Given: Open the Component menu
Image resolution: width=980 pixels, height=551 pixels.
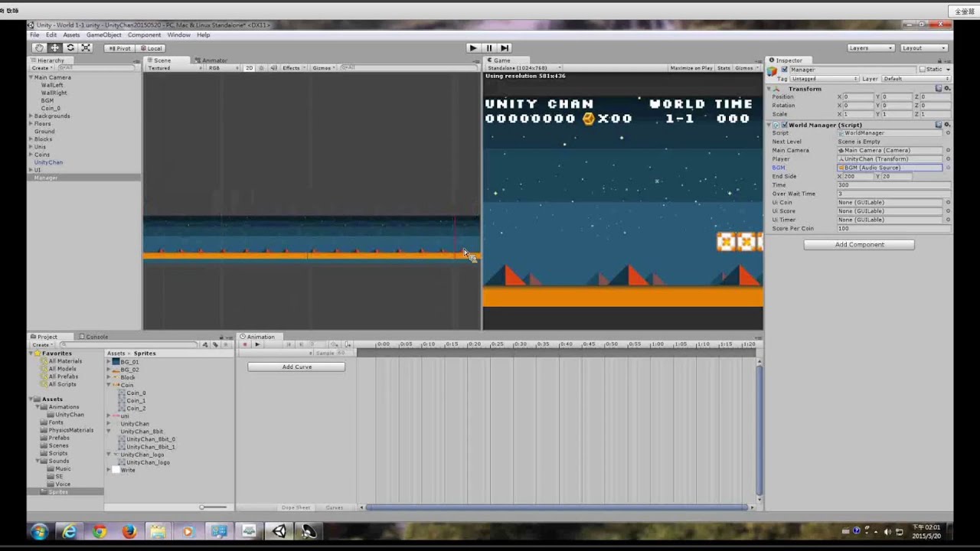Looking at the screenshot, I should pos(144,35).
